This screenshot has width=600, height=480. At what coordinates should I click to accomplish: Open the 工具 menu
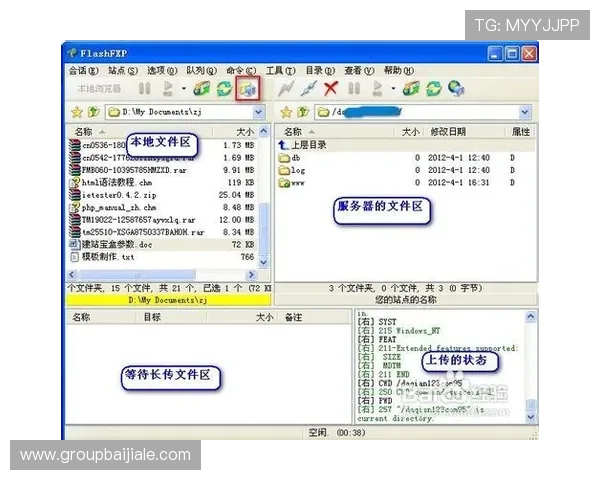point(281,70)
